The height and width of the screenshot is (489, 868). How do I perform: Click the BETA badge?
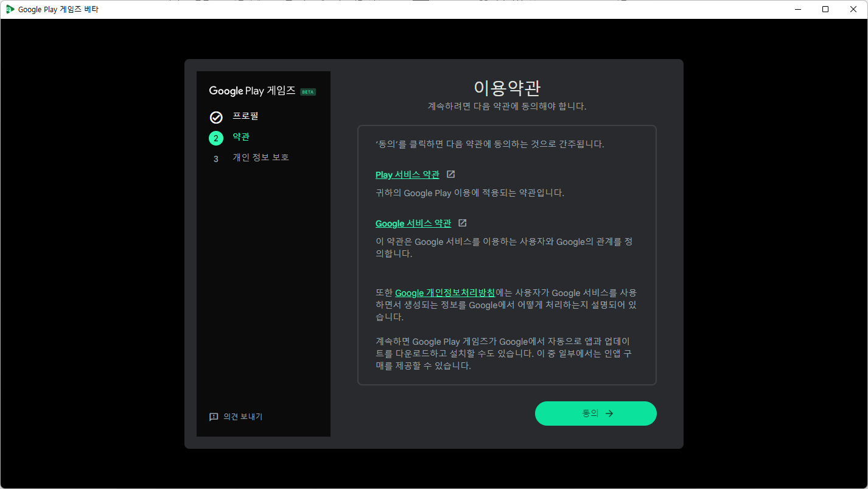tap(308, 92)
